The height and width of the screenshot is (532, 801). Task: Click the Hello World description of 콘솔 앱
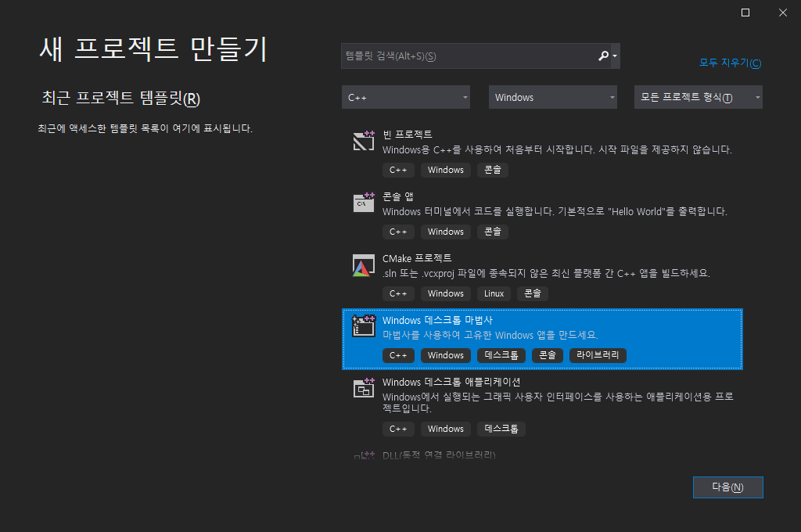pyautogui.click(x=555, y=211)
